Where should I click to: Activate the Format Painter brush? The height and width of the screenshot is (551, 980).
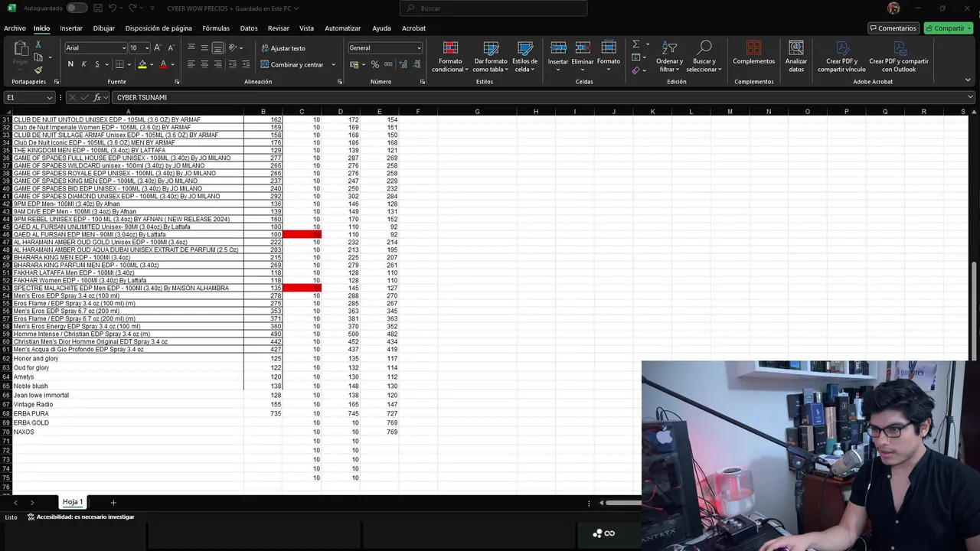[x=38, y=70]
